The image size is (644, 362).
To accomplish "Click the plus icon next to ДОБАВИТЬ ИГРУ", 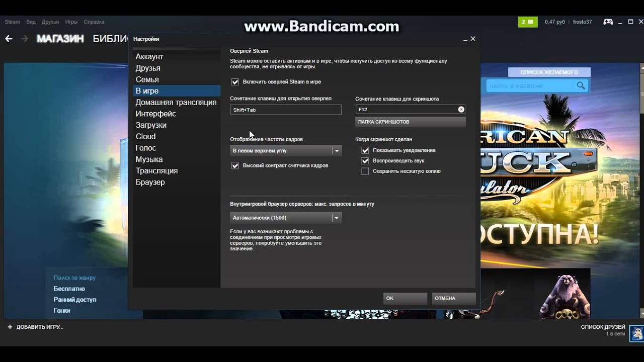I will tap(10, 327).
